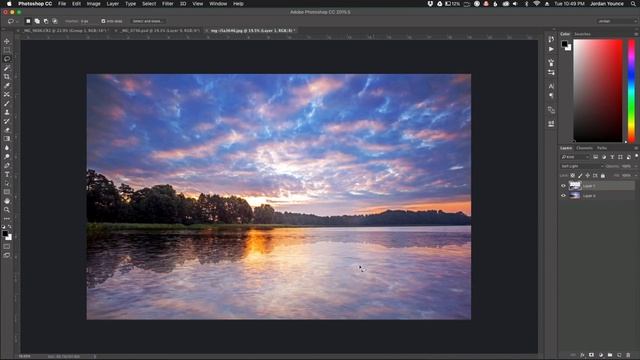
Task: Open the workspace switcher dropdown
Action: coord(617,21)
